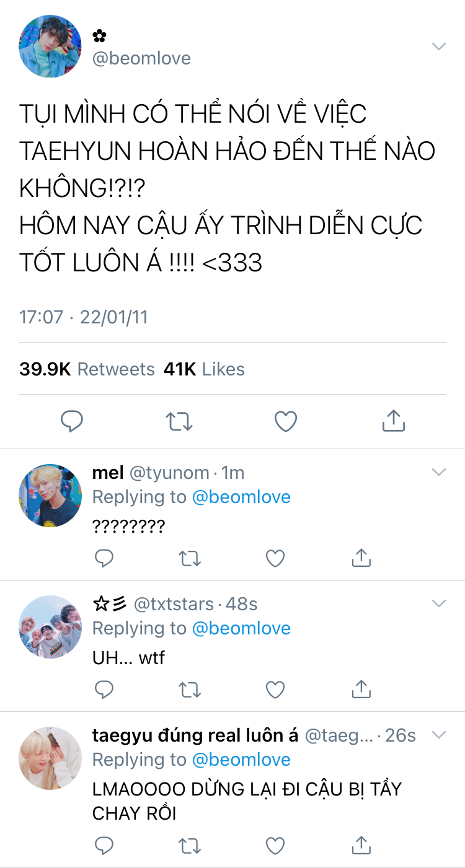Screen dimensions: 465x868
Task: Share the main beomlove tweet
Action: (393, 421)
